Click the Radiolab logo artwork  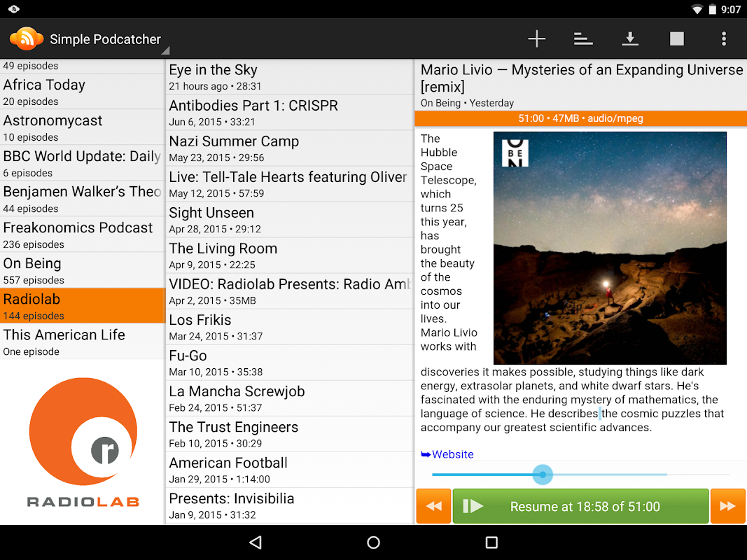(x=83, y=442)
